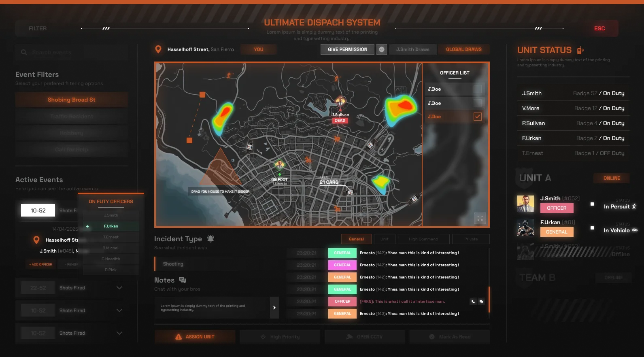Image resolution: width=644 pixels, height=357 pixels.
Task: Select B.Michel in the on-duty officers dropdown
Action: click(111, 248)
